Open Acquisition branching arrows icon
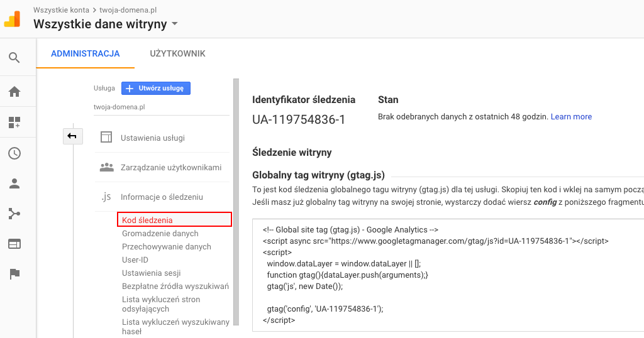 click(x=14, y=214)
